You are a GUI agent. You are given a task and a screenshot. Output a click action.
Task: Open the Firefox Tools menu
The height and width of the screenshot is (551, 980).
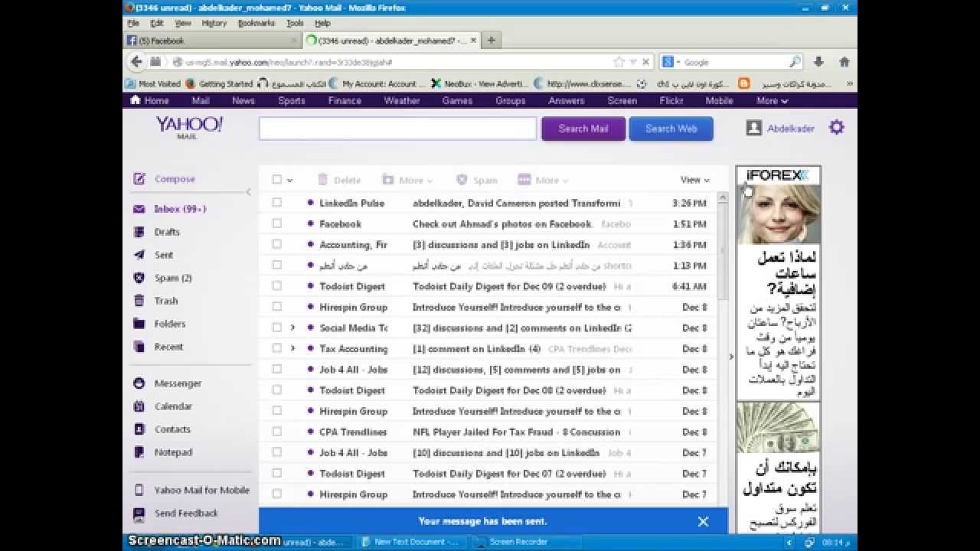(x=295, y=23)
